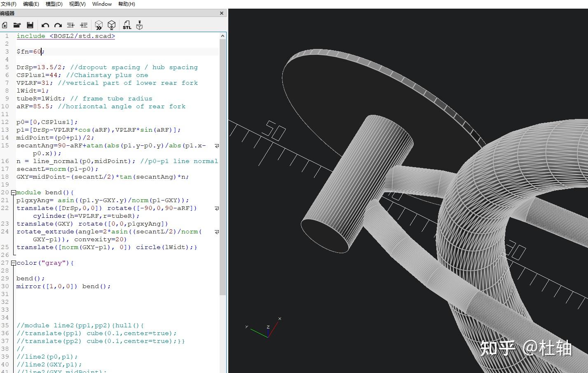
Task: Click the lWidt=1 line
Action: coord(33,91)
